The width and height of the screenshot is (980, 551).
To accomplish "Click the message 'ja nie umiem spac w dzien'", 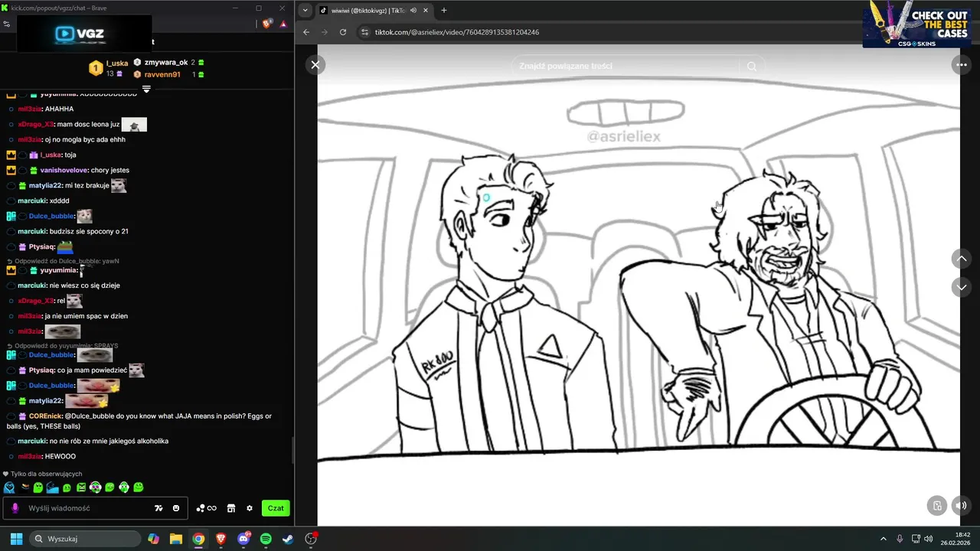I will point(87,316).
